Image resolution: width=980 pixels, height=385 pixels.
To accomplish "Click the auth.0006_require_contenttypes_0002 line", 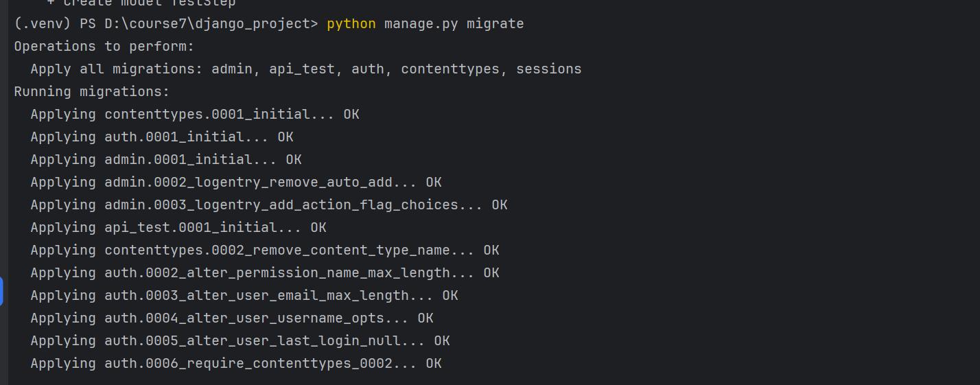I will (x=235, y=364).
